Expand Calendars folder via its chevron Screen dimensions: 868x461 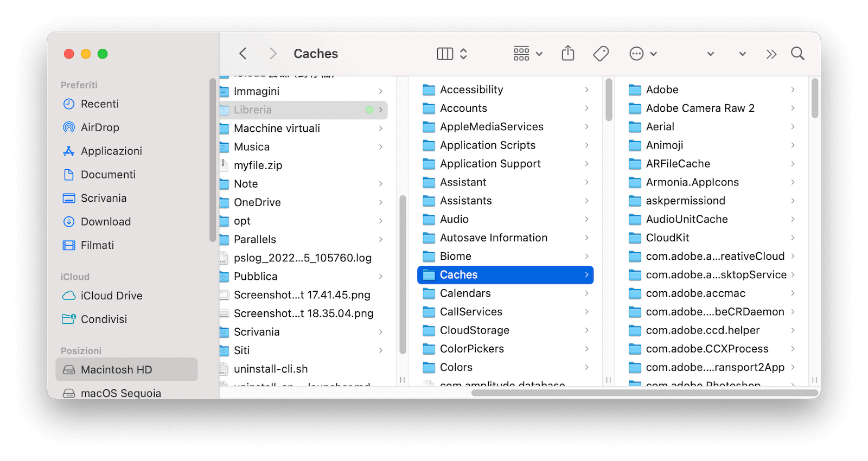pos(587,293)
